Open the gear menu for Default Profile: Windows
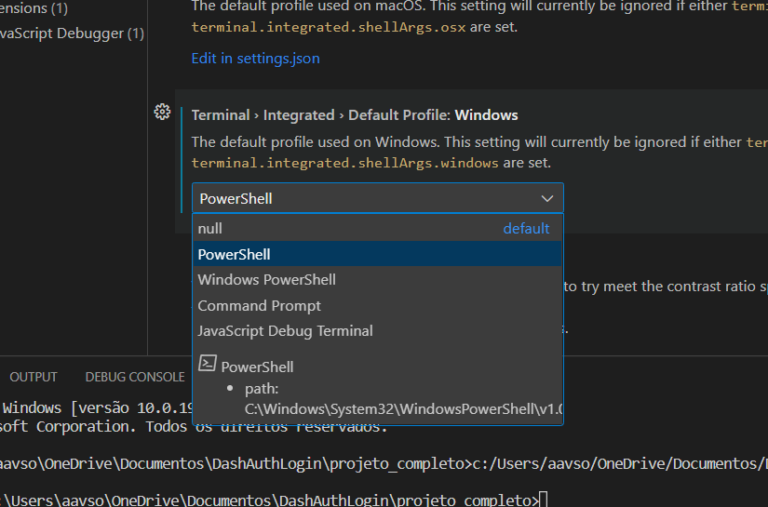This screenshot has width=768, height=507. [162, 112]
